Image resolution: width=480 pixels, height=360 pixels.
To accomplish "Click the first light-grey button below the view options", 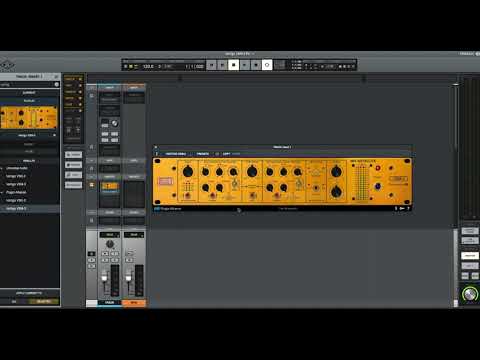I will point(73,155).
